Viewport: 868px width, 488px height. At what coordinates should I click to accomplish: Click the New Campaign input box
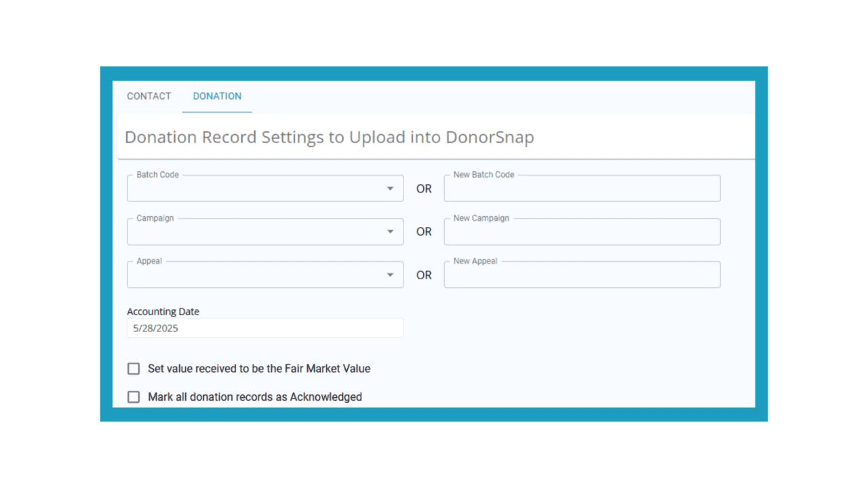tap(582, 231)
